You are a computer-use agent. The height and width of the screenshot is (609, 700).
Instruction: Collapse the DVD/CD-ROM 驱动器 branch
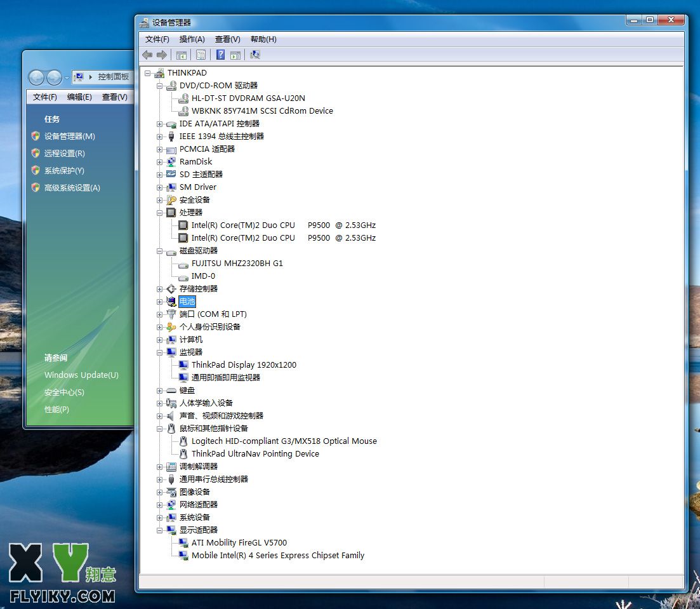pyautogui.click(x=159, y=86)
